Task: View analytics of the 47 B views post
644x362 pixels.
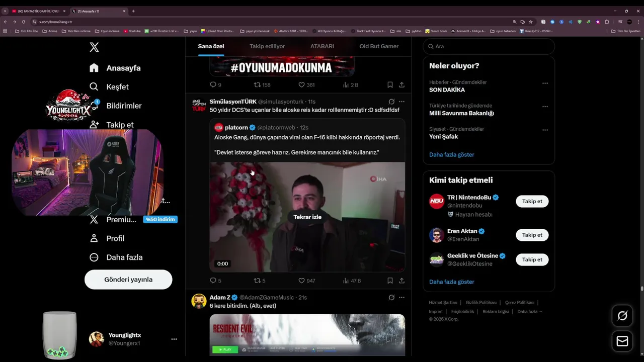Action: click(x=351, y=281)
